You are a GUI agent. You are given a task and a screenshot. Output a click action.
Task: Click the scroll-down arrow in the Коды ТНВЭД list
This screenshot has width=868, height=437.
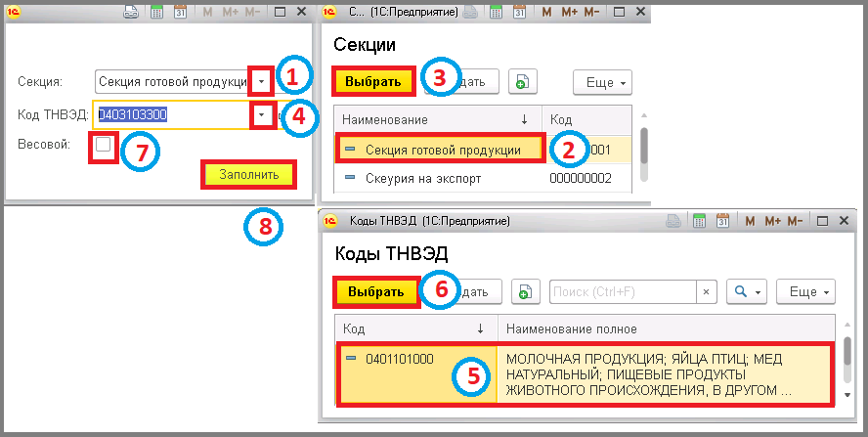click(x=846, y=394)
